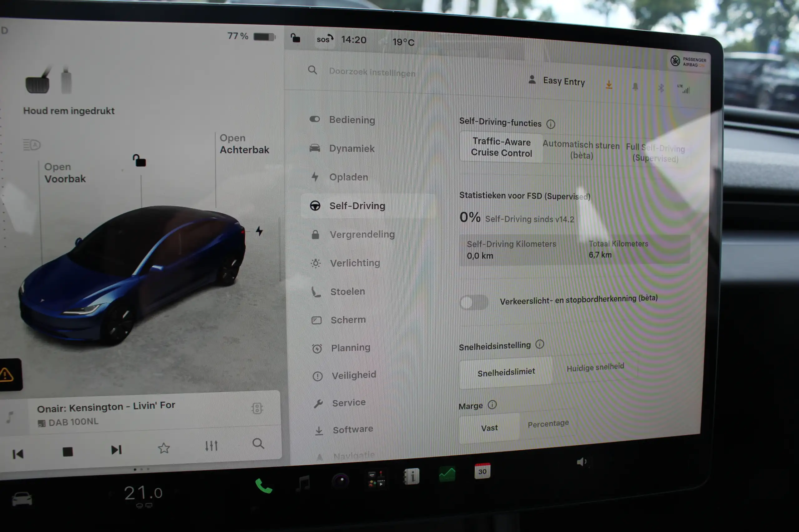799x532 pixels.
Task: Tap the Onair: Kensington now-playing title
Action: pos(106,407)
